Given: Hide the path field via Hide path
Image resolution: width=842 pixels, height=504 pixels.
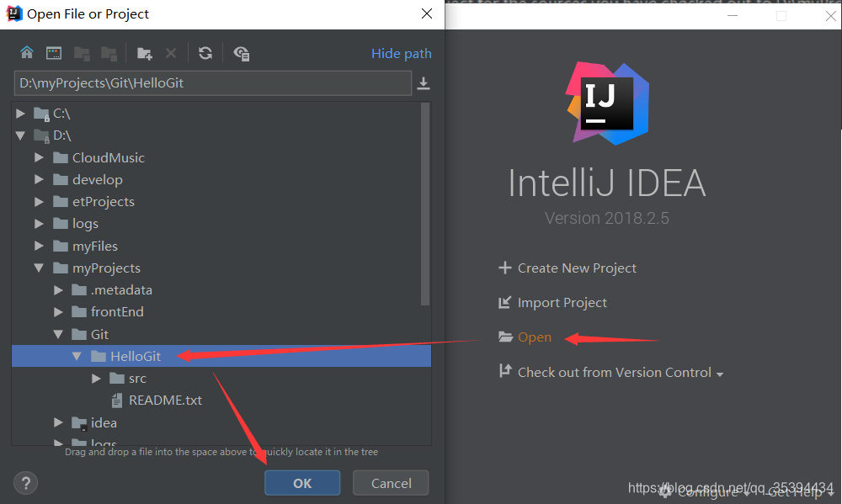Looking at the screenshot, I should [x=401, y=54].
